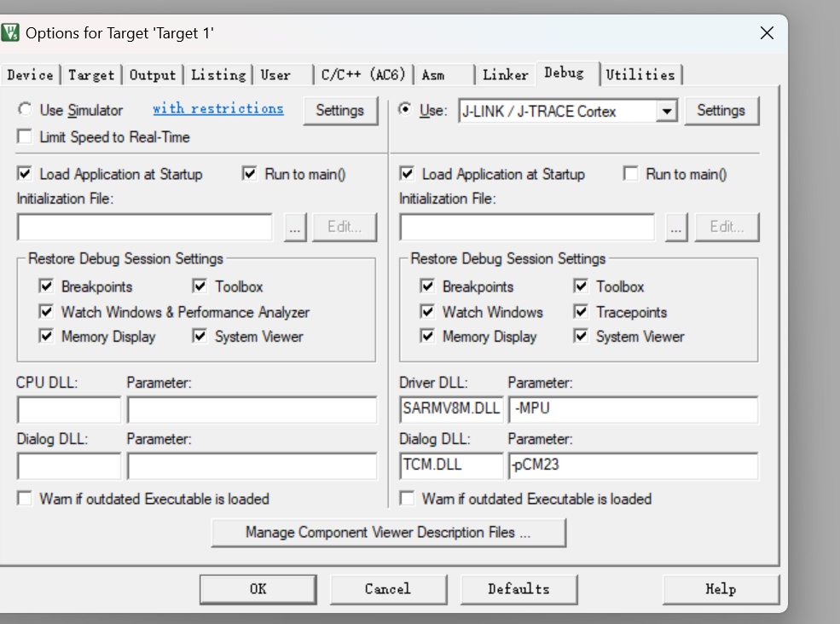Screen dimensions: 840x624
Task: Uncheck Run to main() for the simulator
Action: (250, 174)
